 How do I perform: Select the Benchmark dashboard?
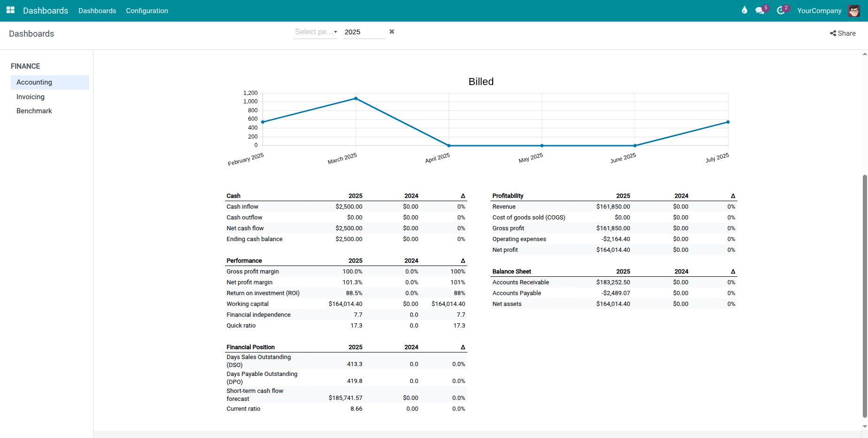click(x=34, y=110)
